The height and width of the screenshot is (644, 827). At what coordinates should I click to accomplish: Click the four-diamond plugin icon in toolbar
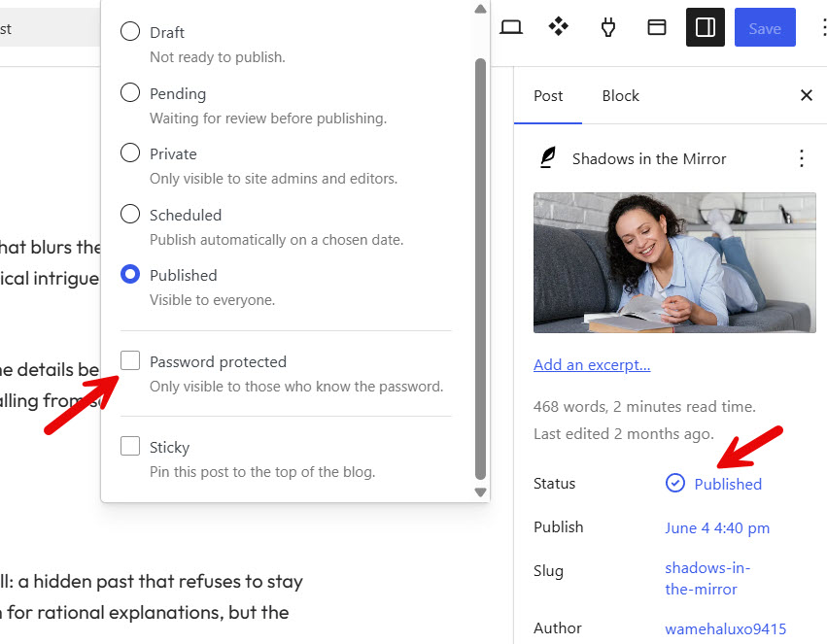pyautogui.click(x=559, y=26)
